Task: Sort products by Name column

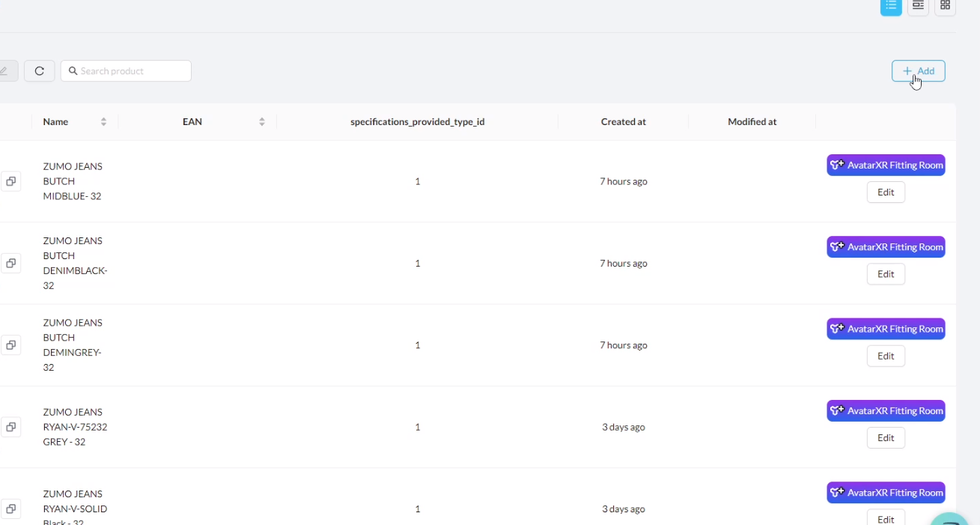Action: coord(103,122)
